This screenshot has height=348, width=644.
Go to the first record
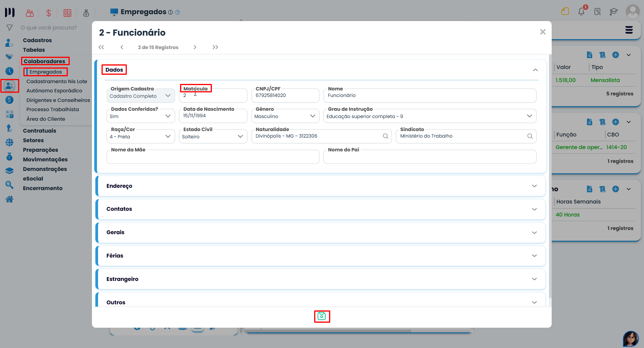[101, 47]
